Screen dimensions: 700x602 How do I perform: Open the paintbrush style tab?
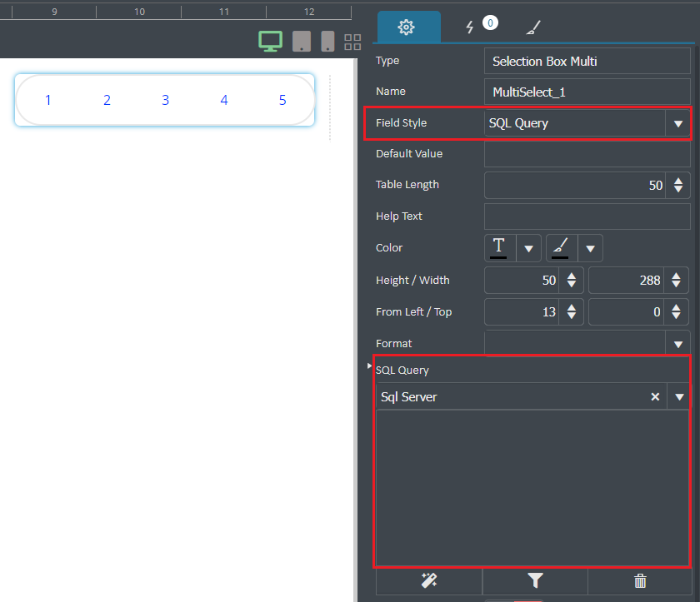coord(533,27)
